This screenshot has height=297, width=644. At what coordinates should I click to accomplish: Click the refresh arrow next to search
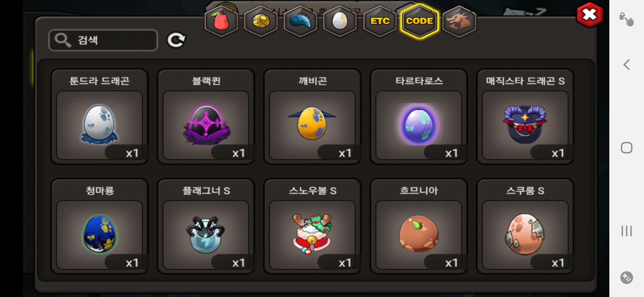pos(176,40)
